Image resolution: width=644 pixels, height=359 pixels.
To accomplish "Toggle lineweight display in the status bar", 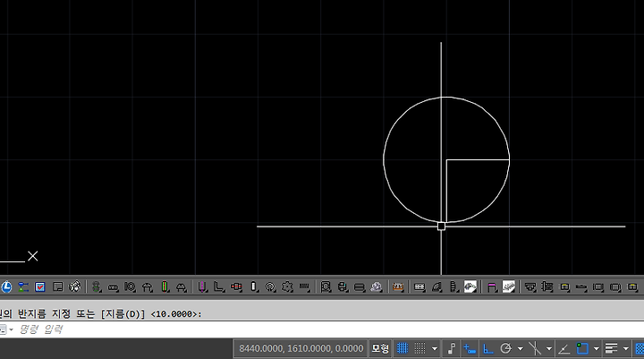I will coord(612,349).
